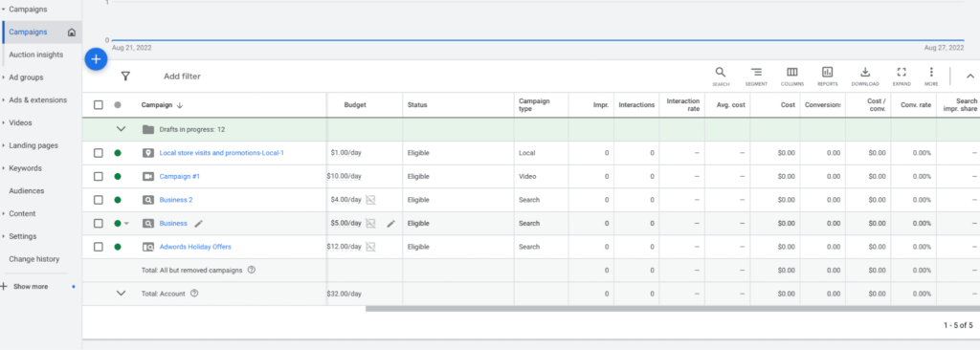This screenshot has height=350, width=980.
Task: Expand the Total: Account row chevron
Action: pos(122,294)
